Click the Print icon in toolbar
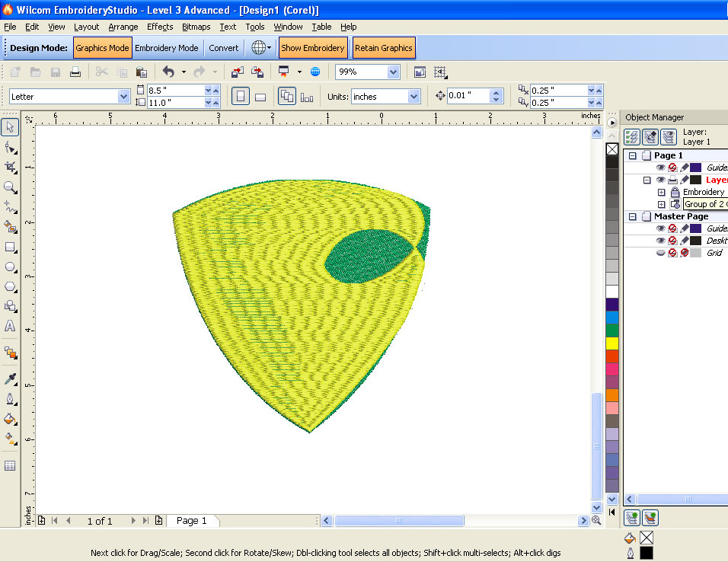This screenshot has width=728, height=562. click(x=75, y=72)
